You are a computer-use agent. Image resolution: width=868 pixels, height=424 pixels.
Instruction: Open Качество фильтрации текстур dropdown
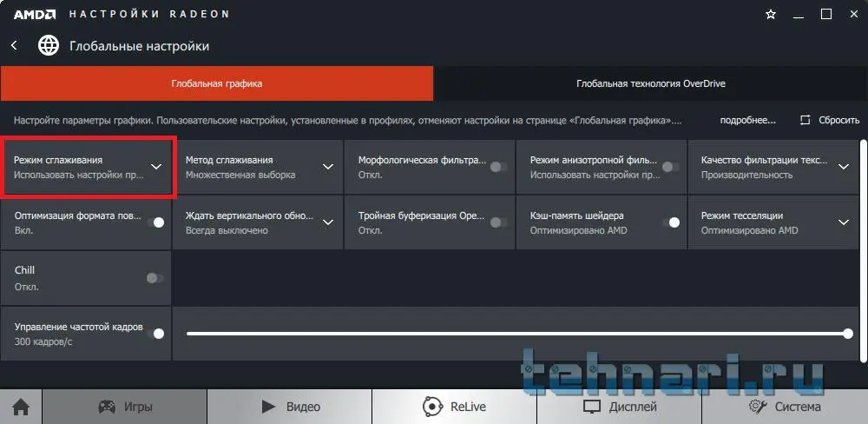click(844, 167)
